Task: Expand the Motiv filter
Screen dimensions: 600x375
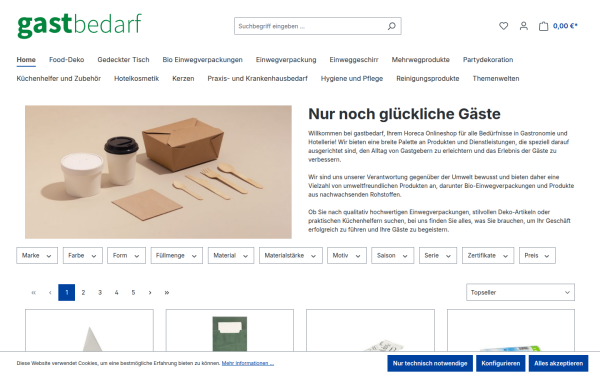Action: point(347,255)
